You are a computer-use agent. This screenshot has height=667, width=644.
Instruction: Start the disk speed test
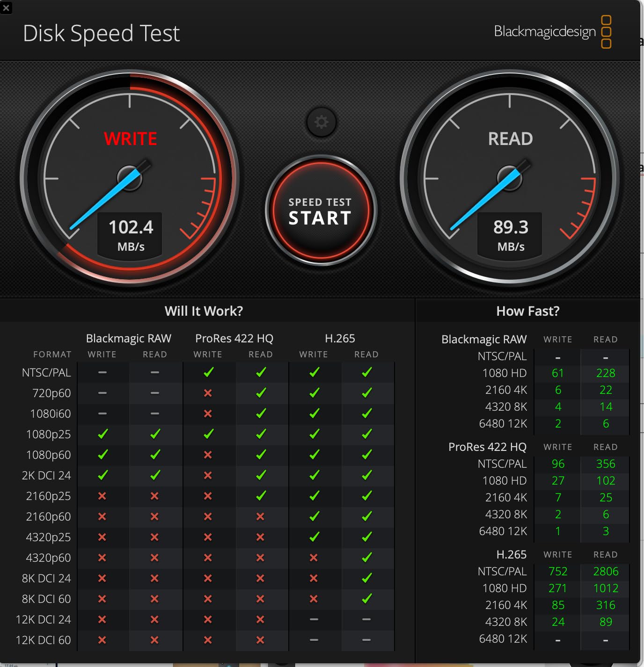pyautogui.click(x=321, y=210)
